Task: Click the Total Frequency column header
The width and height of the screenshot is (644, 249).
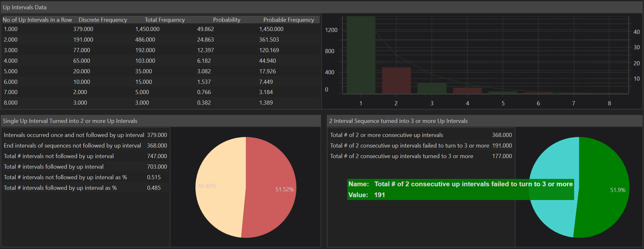Action: point(164,20)
